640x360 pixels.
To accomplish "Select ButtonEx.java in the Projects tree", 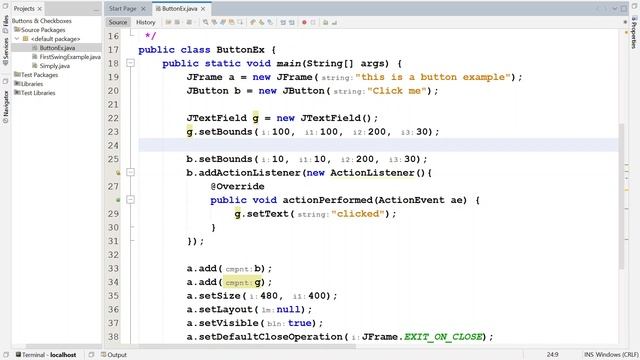I will (x=57, y=48).
